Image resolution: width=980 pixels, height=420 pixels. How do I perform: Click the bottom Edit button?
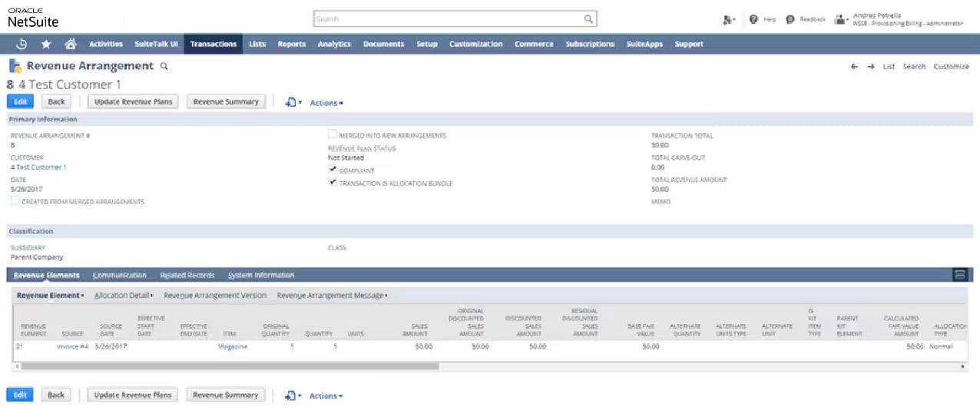point(20,395)
